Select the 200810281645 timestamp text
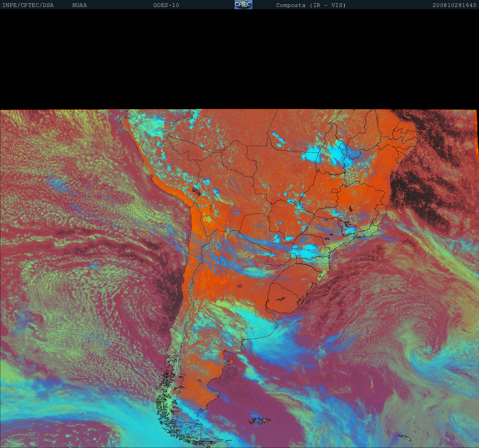 (454, 5)
